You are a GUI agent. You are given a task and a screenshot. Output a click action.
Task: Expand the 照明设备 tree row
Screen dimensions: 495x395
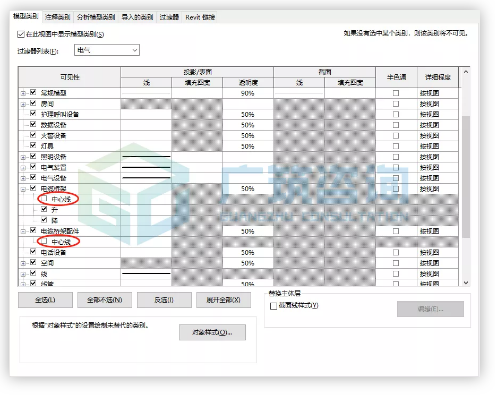(x=23, y=157)
